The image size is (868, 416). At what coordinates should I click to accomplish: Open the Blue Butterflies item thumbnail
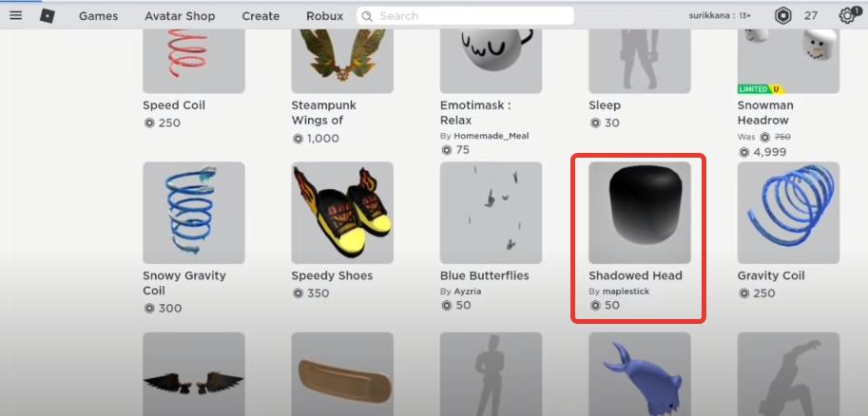[x=491, y=213]
